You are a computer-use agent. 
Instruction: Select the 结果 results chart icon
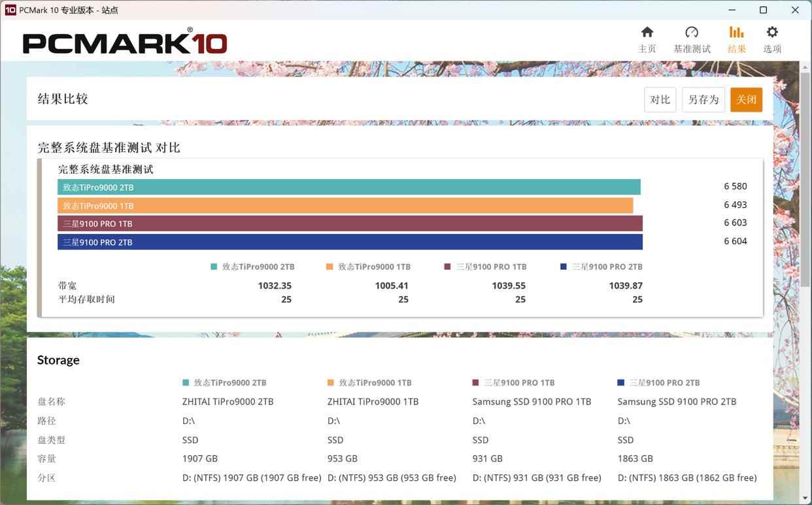pyautogui.click(x=737, y=33)
